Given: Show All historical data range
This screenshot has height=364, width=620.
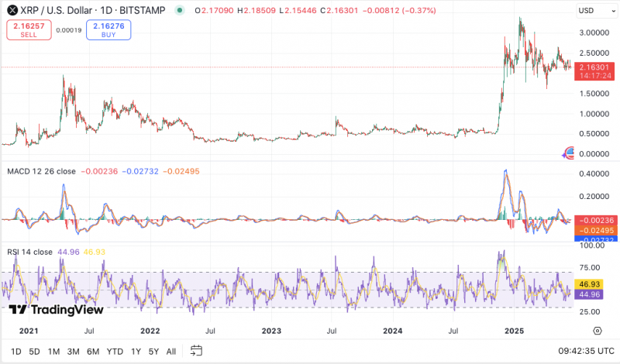Looking at the screenshot, I should (170, 352).
